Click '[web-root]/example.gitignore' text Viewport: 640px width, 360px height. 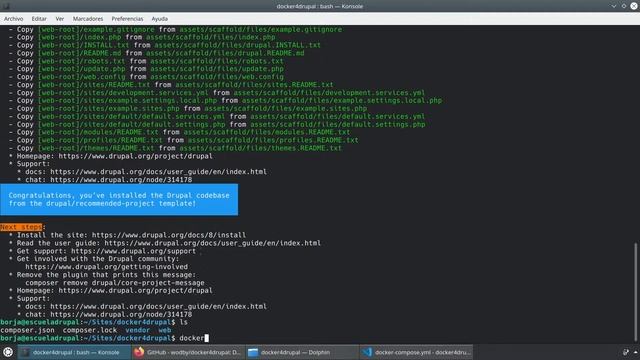(96, 29)
